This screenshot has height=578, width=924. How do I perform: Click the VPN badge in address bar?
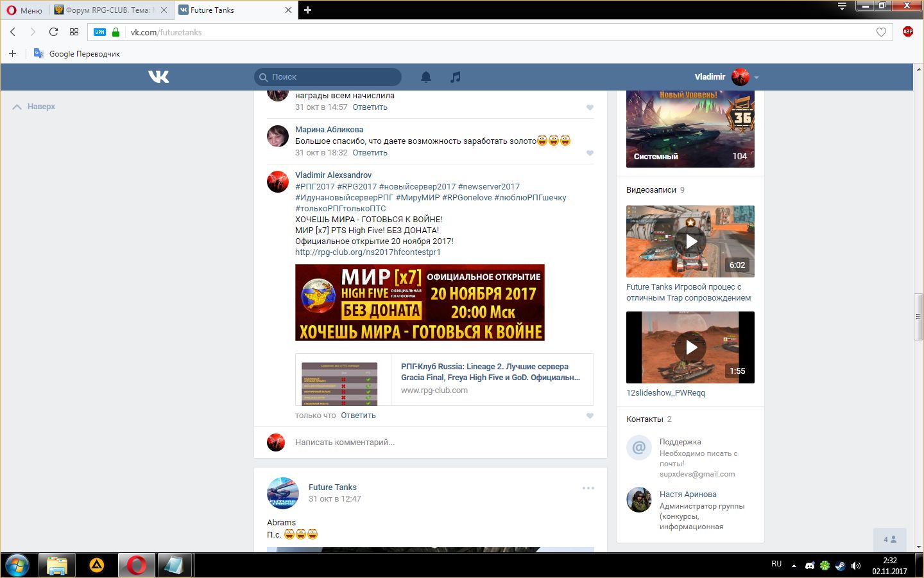point(99,32)
